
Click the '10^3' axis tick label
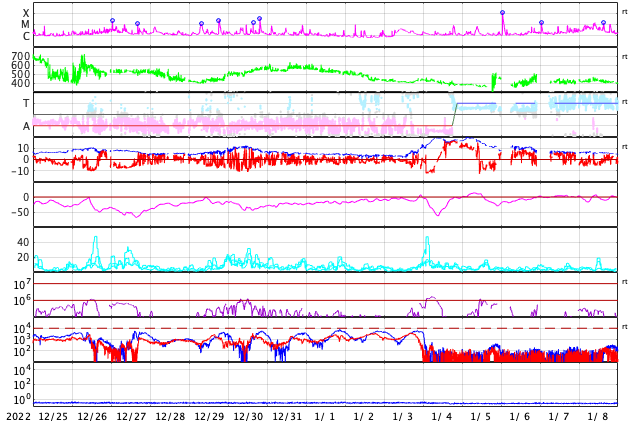(22, 340)
